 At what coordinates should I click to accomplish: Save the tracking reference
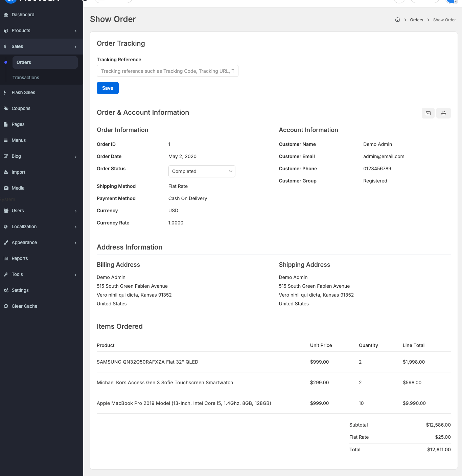click(108, 88)
